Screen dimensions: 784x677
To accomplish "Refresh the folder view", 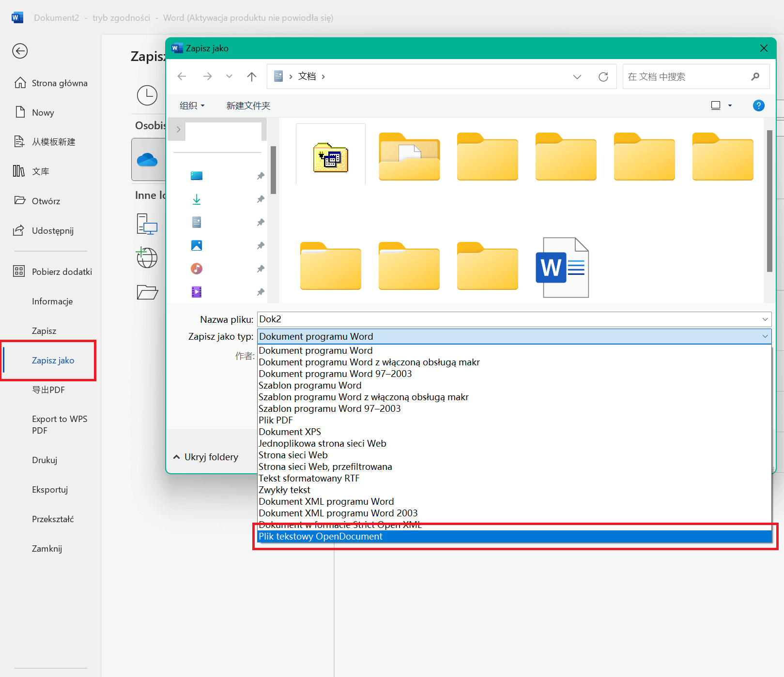I will pos(603,76).
